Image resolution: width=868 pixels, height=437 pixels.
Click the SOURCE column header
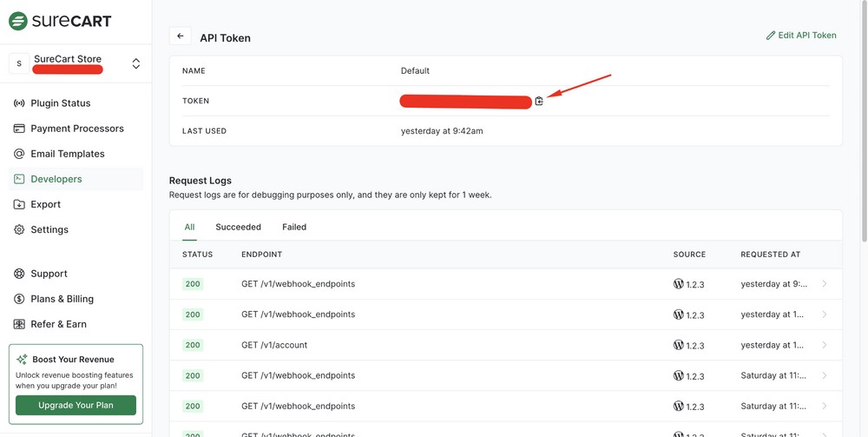(689, 255)
